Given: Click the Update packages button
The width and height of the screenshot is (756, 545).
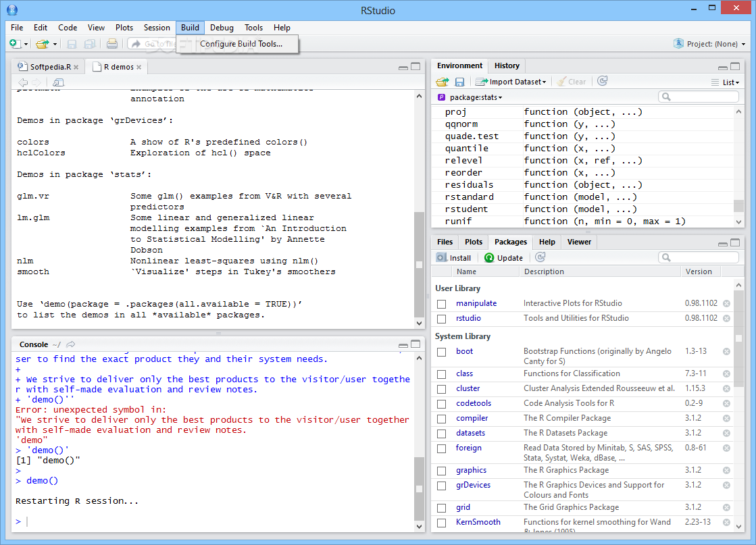Looking at the screenshot, I should tap(503, 258).
